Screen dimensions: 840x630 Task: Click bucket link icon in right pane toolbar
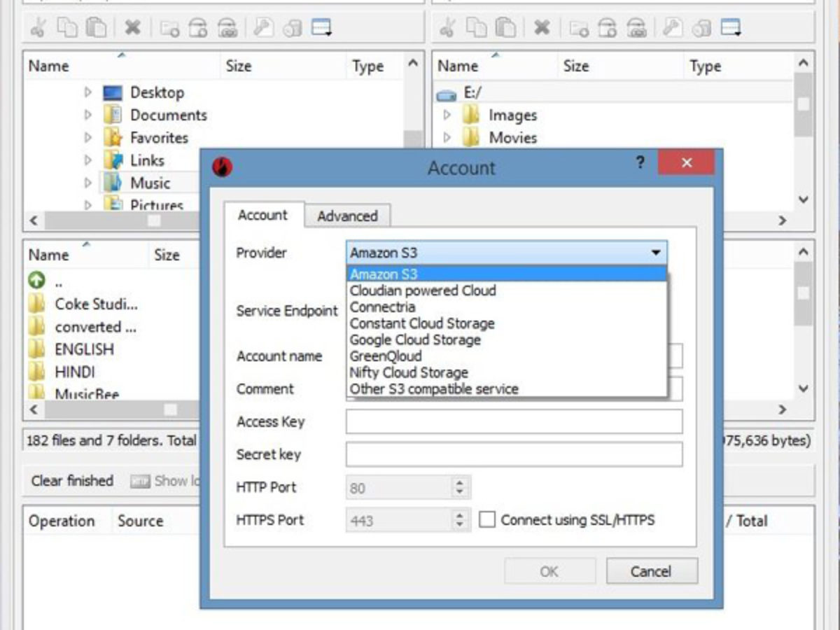pos(637,28)
